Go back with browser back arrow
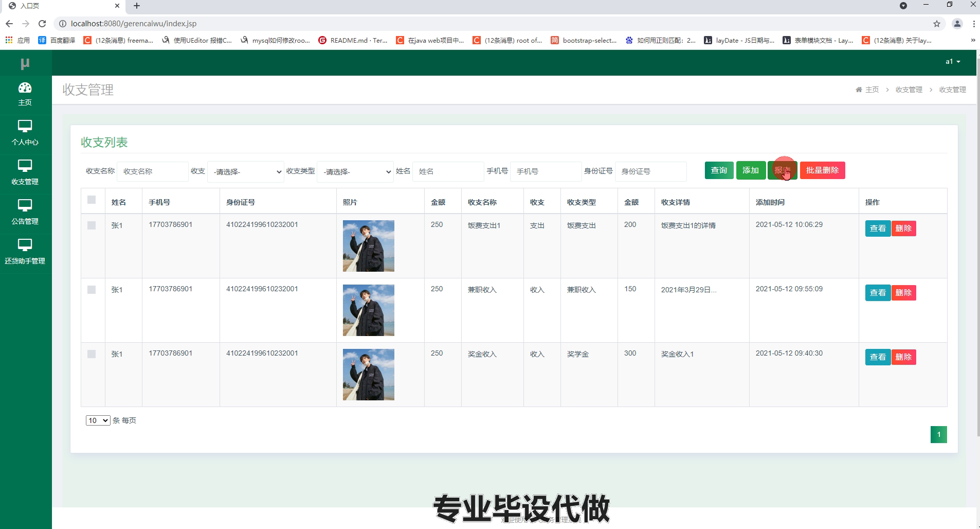Screen dimensions: 980x529 tap(9, 24)
